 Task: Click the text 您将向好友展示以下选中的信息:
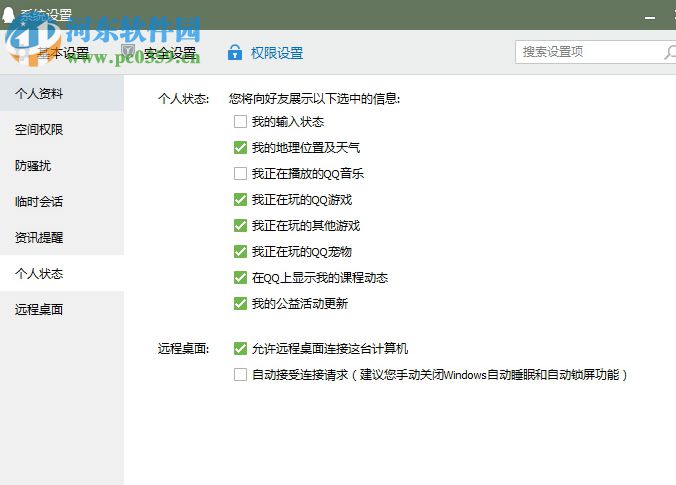pyautogui.click(x=314, y=99)
